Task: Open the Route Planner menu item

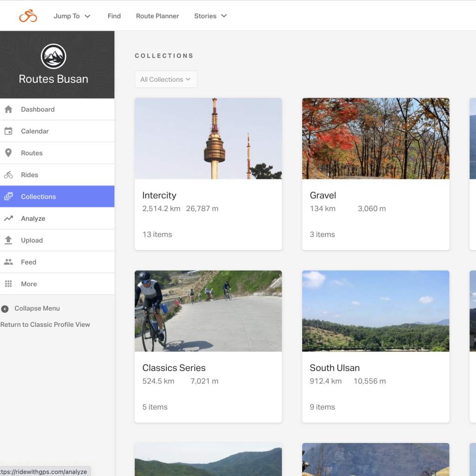Action: [x=157, y=16]
